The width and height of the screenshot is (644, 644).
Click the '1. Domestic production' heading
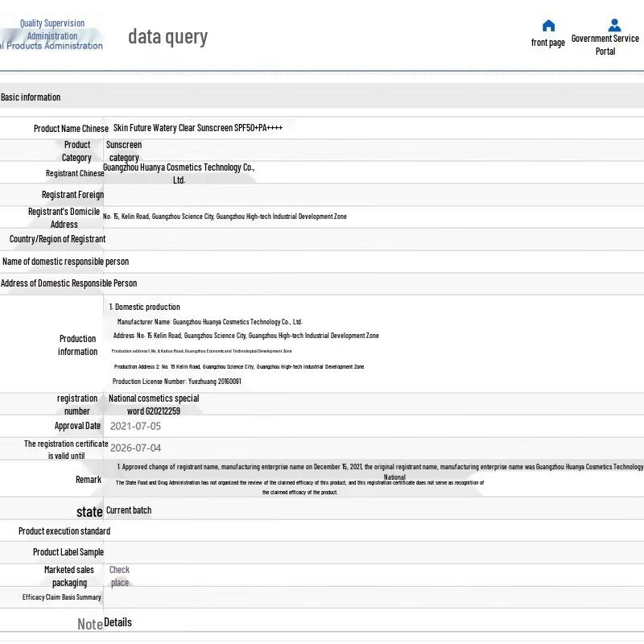(145, 307)
